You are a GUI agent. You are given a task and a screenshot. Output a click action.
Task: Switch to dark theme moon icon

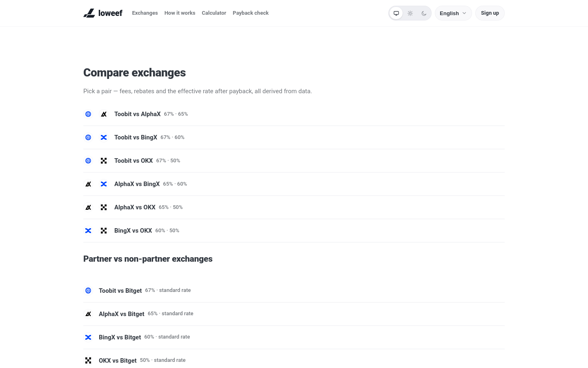point(424,13)
